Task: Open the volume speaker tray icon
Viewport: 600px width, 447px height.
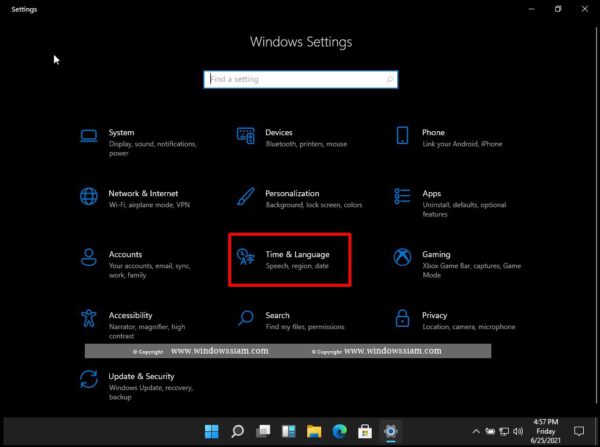Action: 518,432
